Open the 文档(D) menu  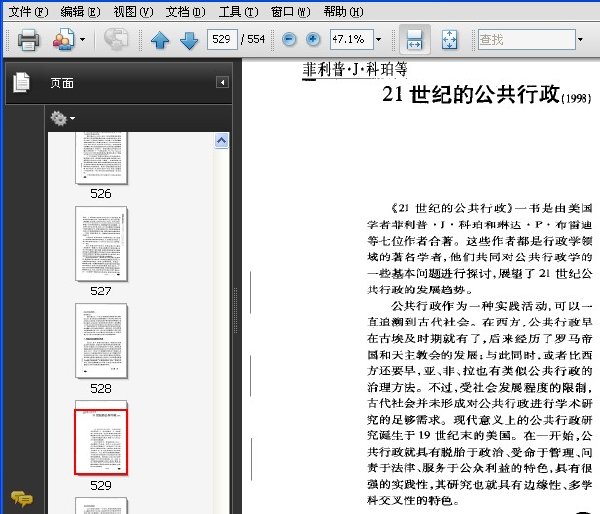(x=186, y=12)
